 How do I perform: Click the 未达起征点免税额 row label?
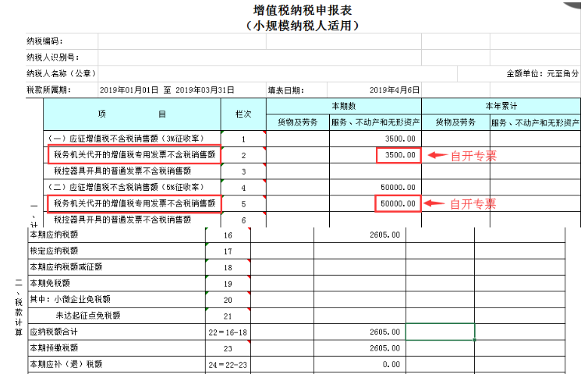pos(87,315)
